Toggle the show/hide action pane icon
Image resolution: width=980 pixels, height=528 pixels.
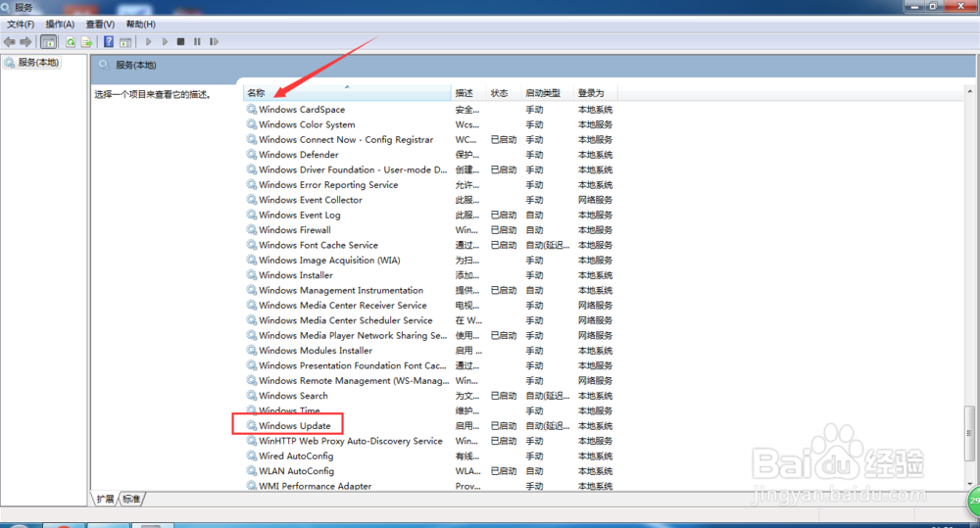[125, 42]
